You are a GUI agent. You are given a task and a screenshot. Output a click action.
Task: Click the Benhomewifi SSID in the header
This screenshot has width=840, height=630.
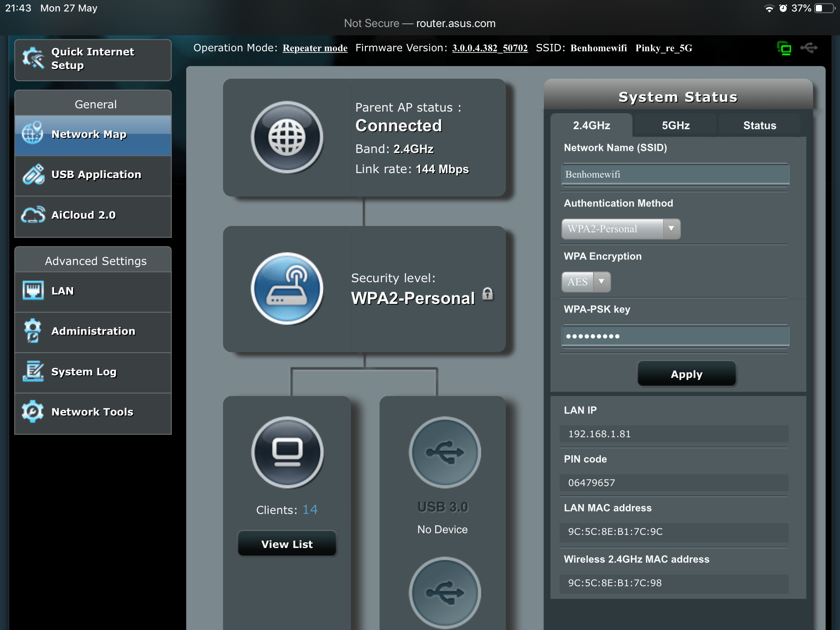coord(598,48)
